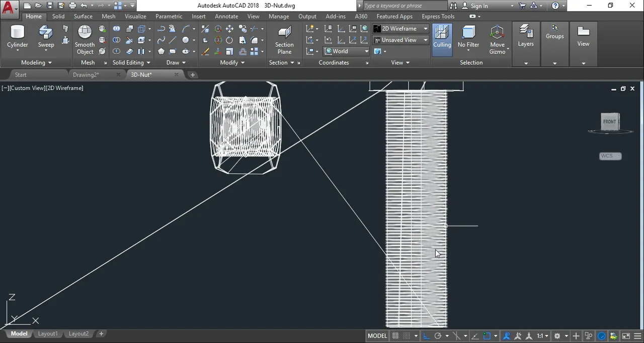Expand the Modify panel
Screen dimensions: 644x343
click(x=232, y=62)
